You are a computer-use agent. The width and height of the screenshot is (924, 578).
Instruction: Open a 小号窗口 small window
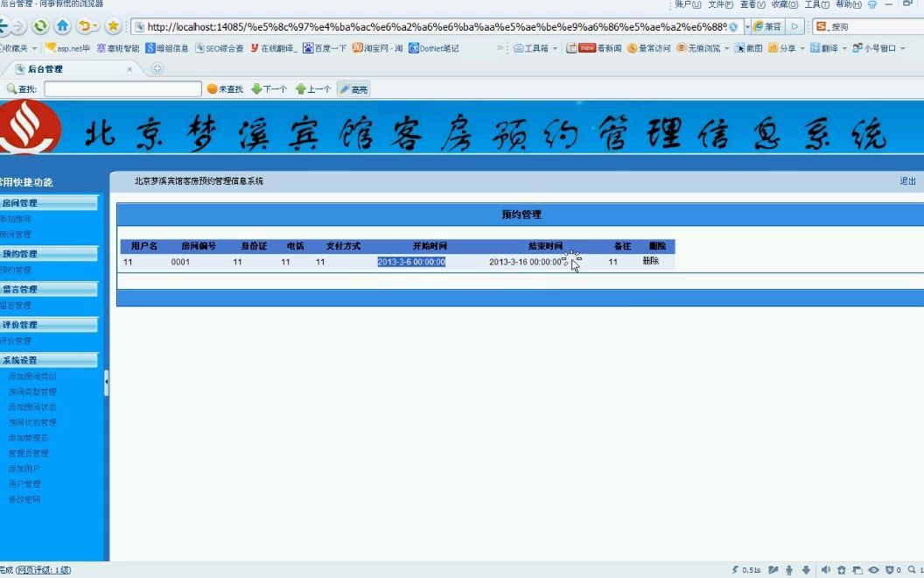coord(875,49)
